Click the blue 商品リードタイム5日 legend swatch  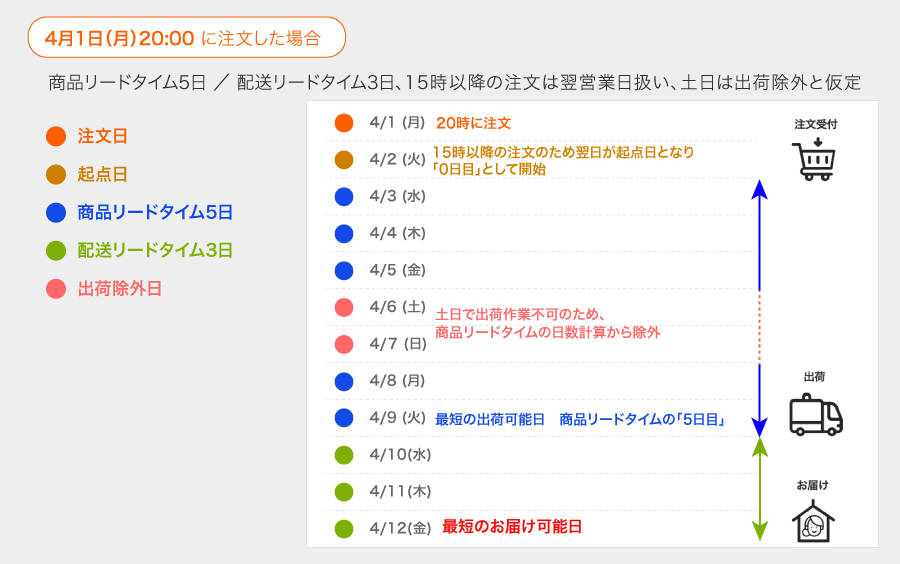[56, 212]
